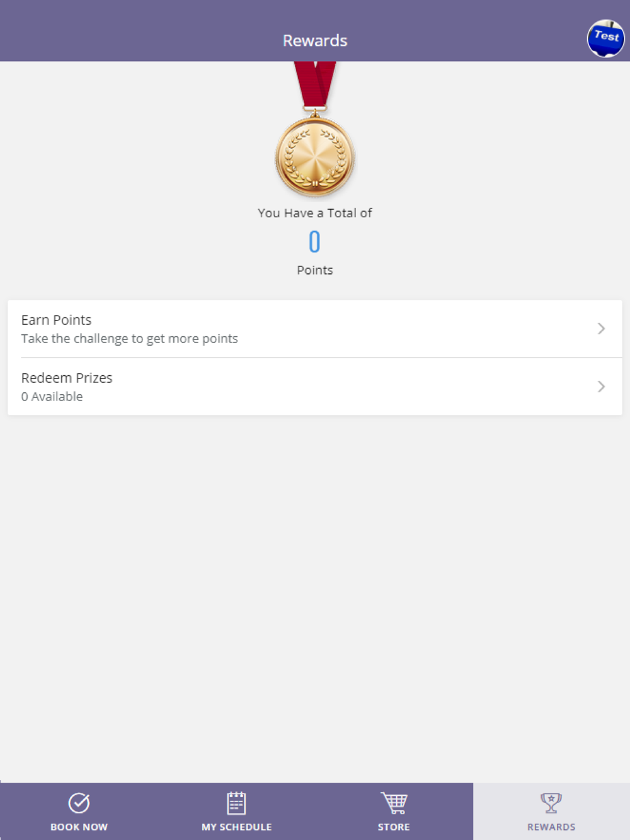
Task: Tap the Store shopping cart icon
Action: 394,803
